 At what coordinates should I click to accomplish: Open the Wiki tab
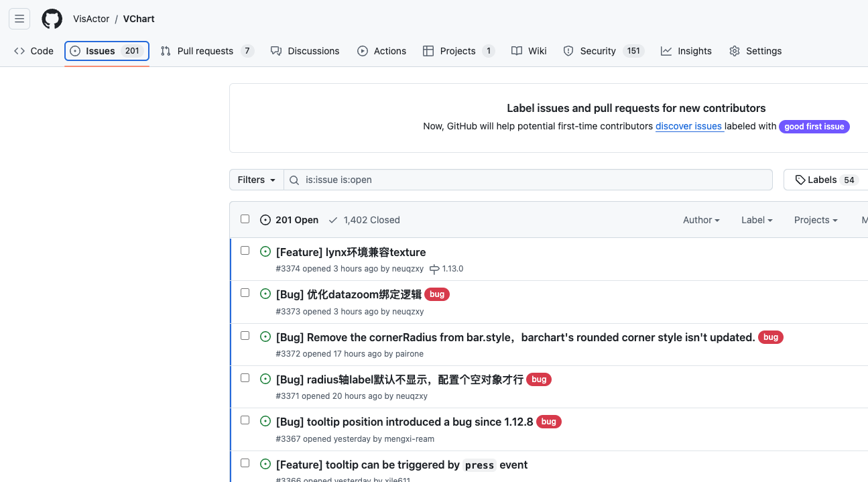tap(529, 51)
